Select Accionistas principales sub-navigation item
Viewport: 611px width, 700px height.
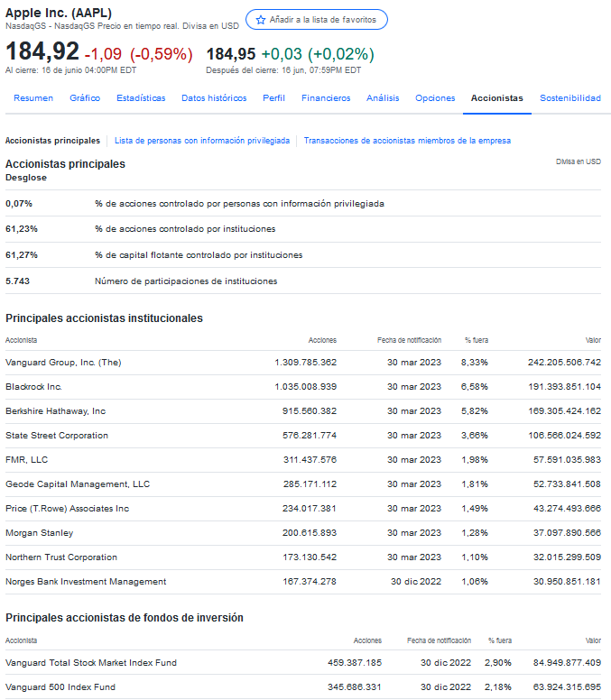coord(52,141)
